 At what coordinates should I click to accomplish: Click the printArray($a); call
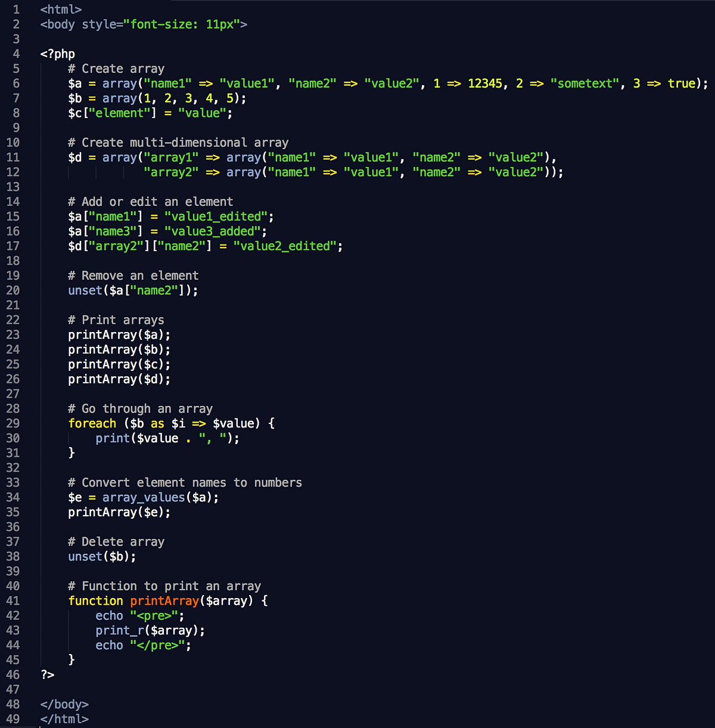119,335
